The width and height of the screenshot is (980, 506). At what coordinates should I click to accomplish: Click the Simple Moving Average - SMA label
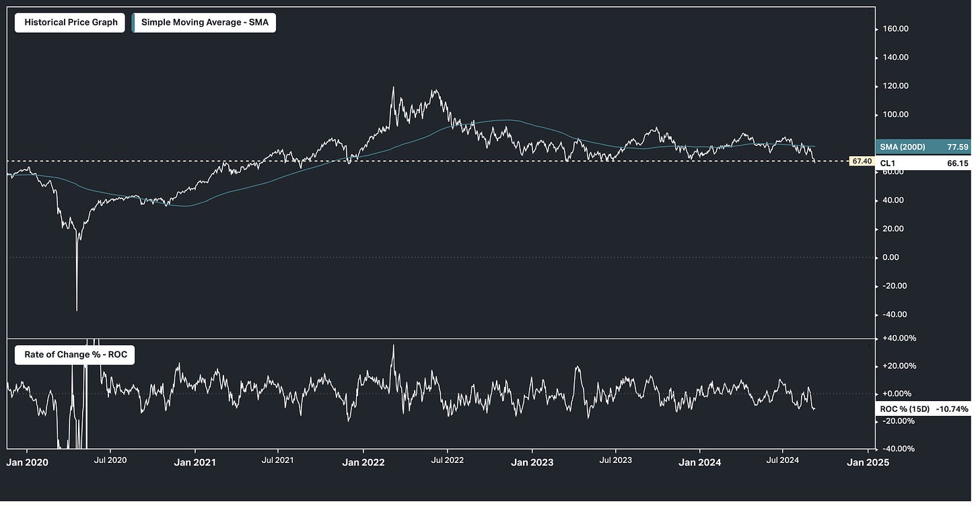point(204,22)
